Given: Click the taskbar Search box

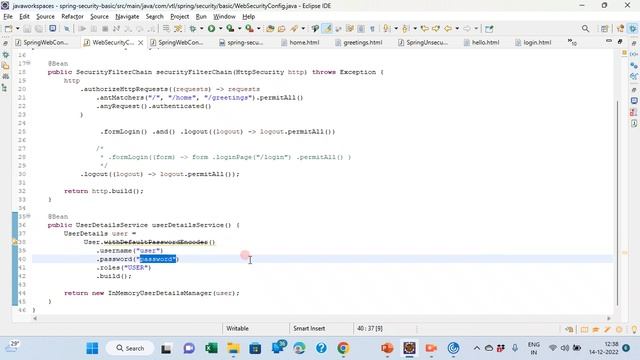Looking at the screenshot, I should 130,348.
